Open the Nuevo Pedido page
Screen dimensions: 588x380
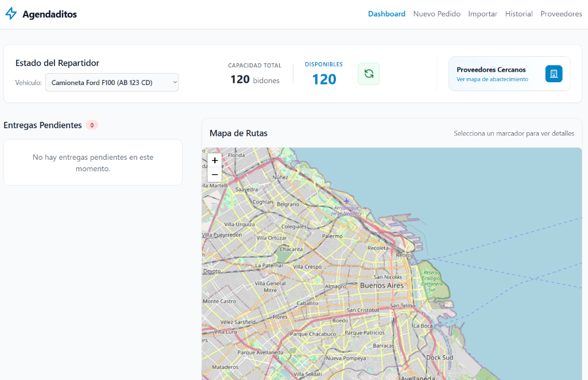click(x=436, y=14)
